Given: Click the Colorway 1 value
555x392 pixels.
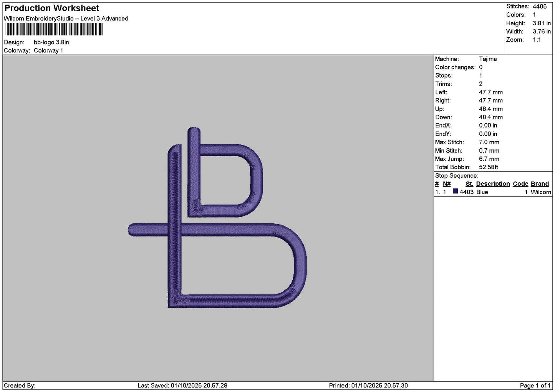Looking at the screenshot, I should click(48, 50).
